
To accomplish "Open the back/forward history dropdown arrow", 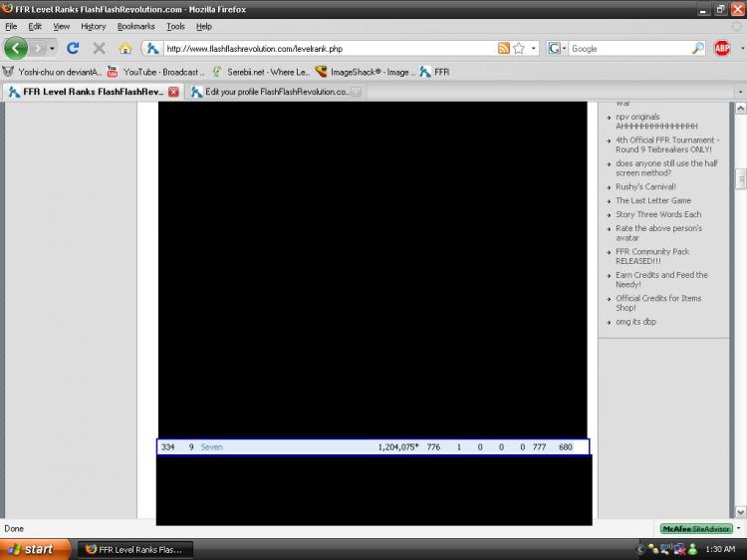I will pyautogui.click(x=52, y=48).
